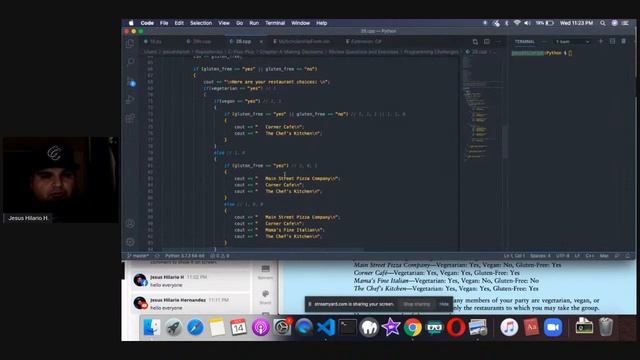Open Music app from the dock

click(509, 327)
